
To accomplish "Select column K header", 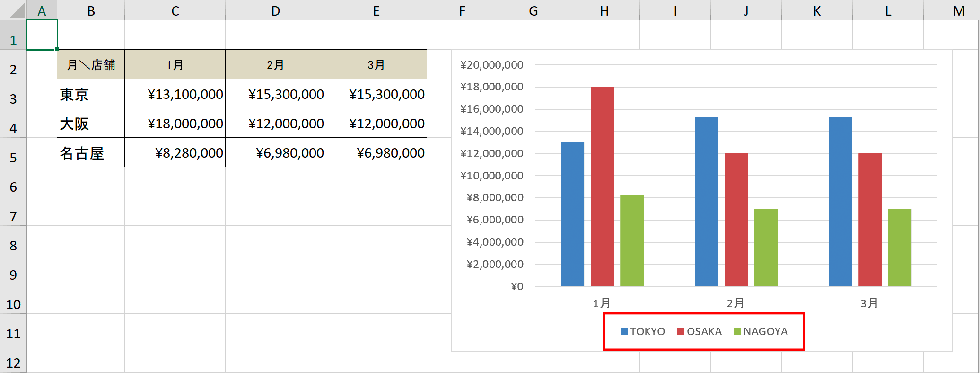I will [x=817, y=10].
